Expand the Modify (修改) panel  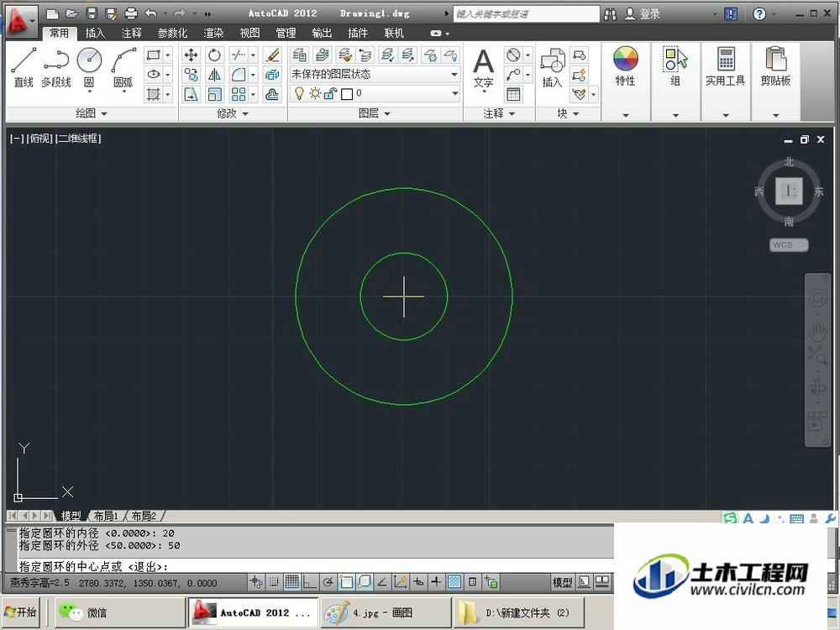(x=233, y=113)
